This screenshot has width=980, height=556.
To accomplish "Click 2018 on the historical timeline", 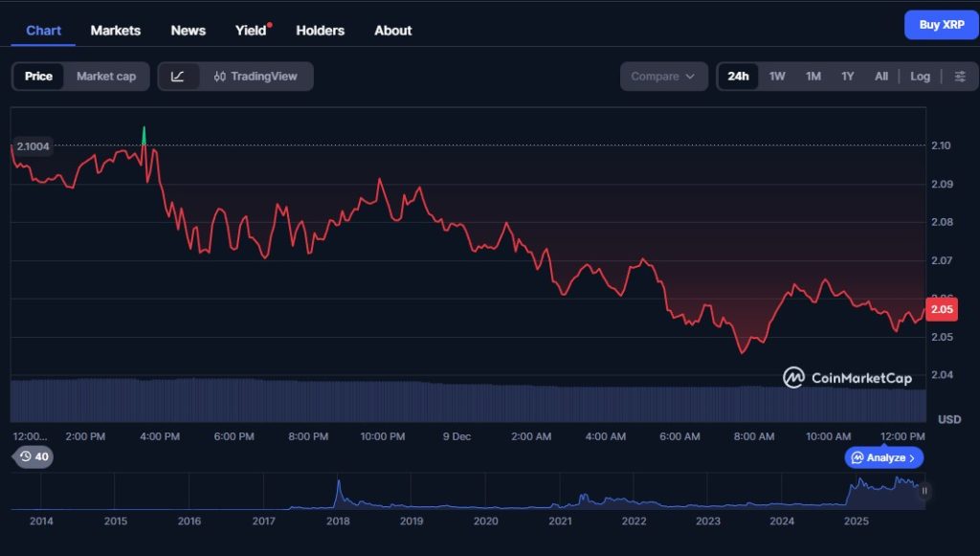I will click(337, 522).
